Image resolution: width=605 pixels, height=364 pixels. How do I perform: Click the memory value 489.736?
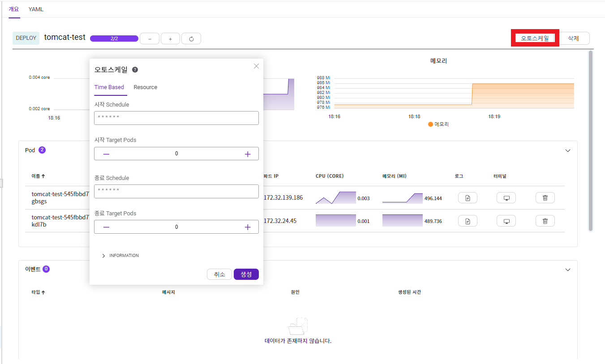433,221
